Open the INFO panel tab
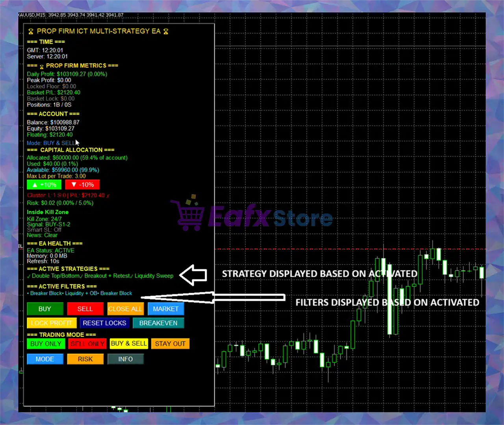504x425 pixels. [125, 359]
